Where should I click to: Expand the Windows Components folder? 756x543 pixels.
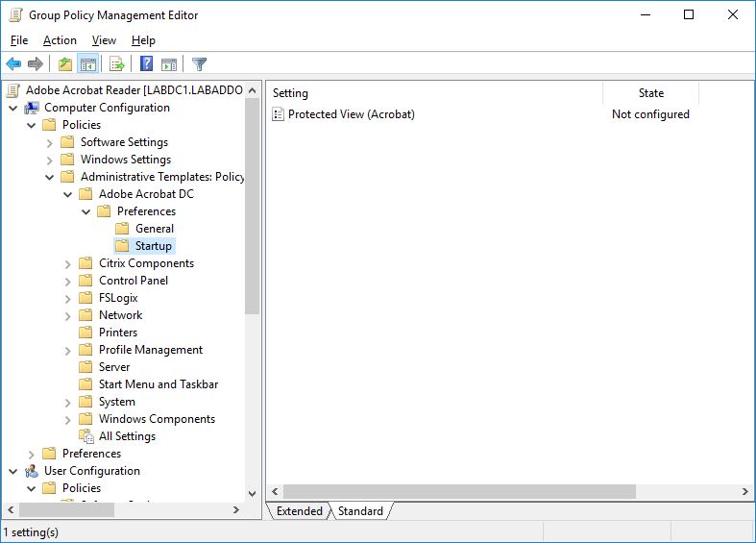coord(68,419)
